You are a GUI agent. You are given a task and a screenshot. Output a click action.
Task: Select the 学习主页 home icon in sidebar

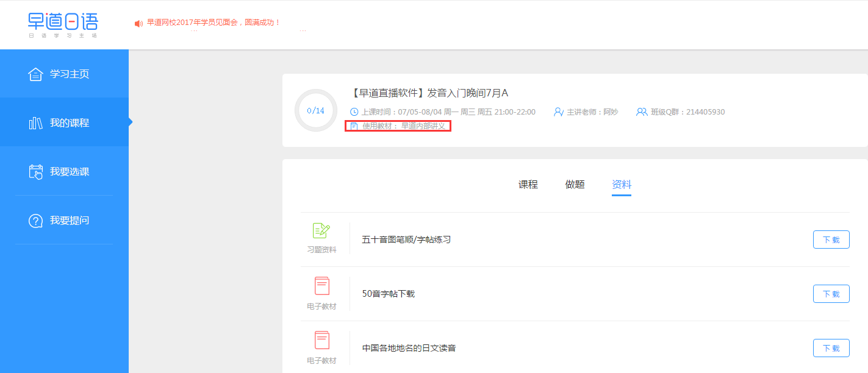coord(36,74)
